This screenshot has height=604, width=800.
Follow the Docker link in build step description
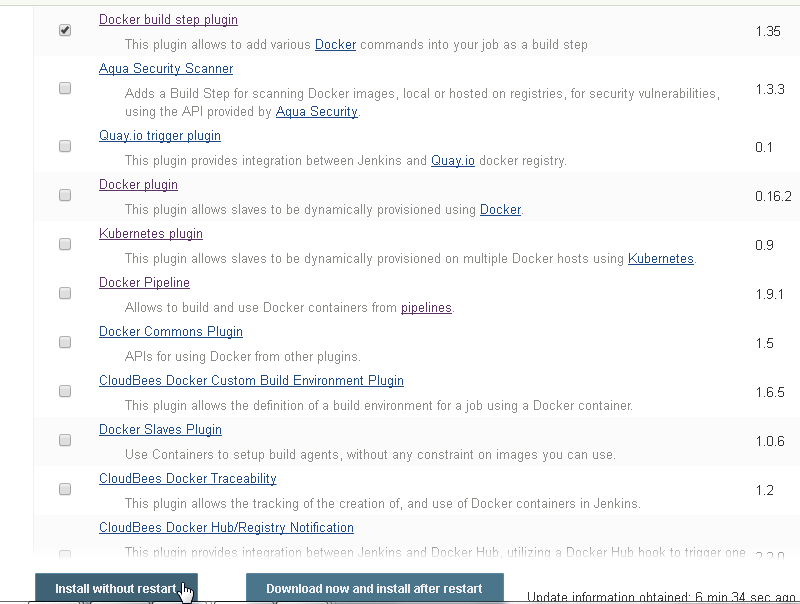click(335, 45)
